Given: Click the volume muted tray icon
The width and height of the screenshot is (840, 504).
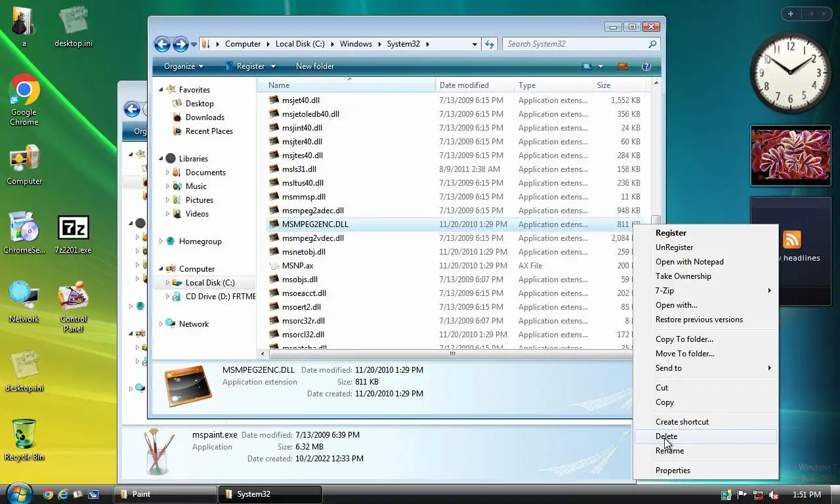Looking at the screenshot, I should coord(774,495).
